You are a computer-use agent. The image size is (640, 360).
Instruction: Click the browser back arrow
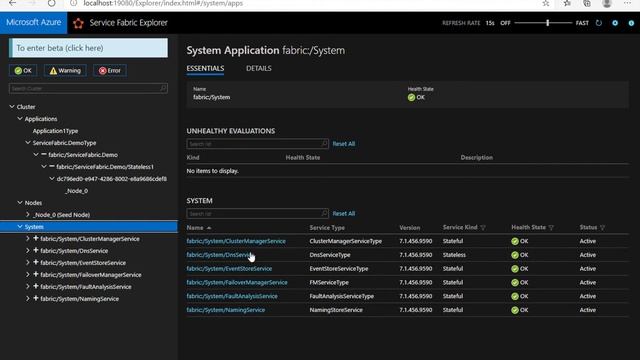coord(13,3)
